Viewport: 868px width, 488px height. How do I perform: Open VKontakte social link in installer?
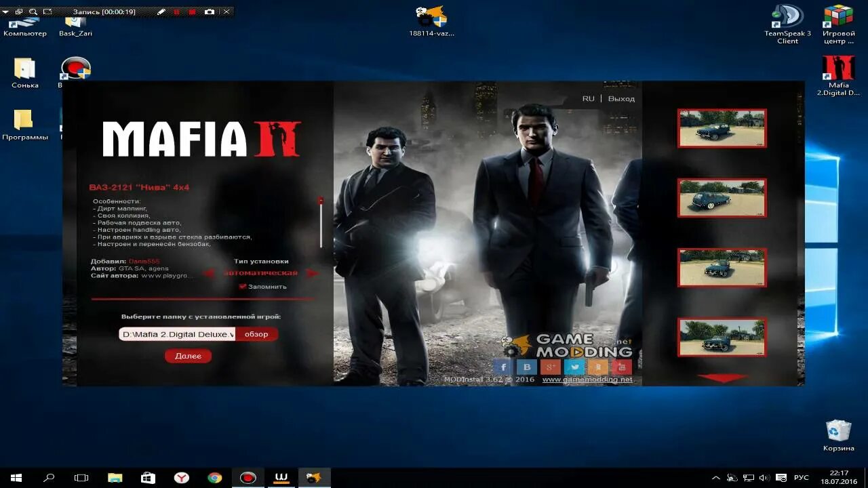tap(527, 367)
